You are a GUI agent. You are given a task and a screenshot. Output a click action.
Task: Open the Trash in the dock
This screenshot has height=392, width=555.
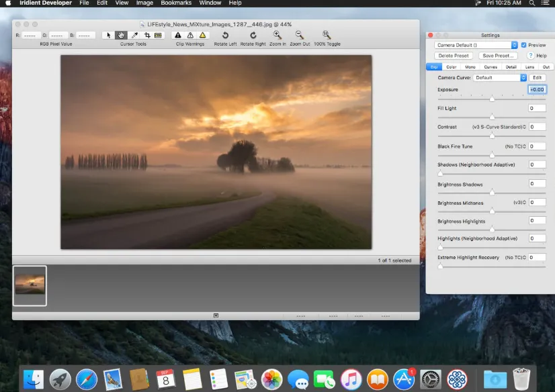click(521, 379)
